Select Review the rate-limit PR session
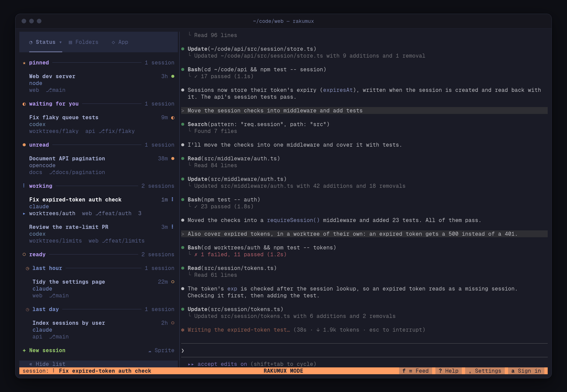Viewport: 567px width, 392px height. 99,234
